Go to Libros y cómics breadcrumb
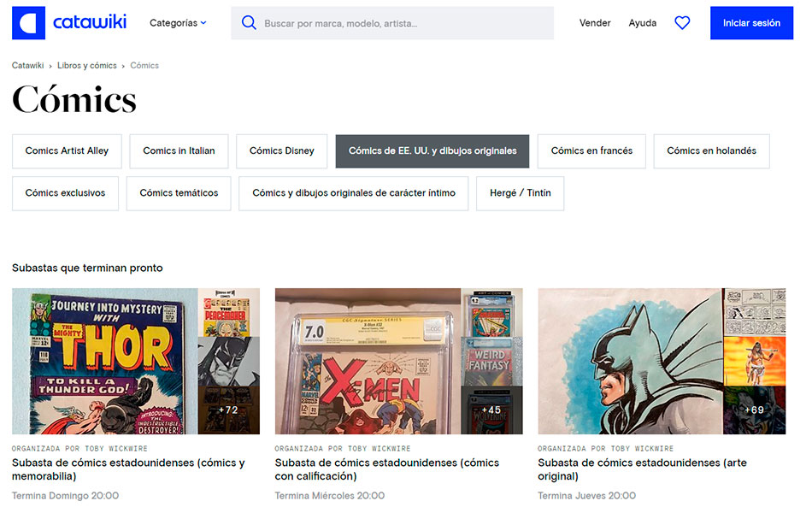The height and width of the screenshot is (513, 812). 87,65
